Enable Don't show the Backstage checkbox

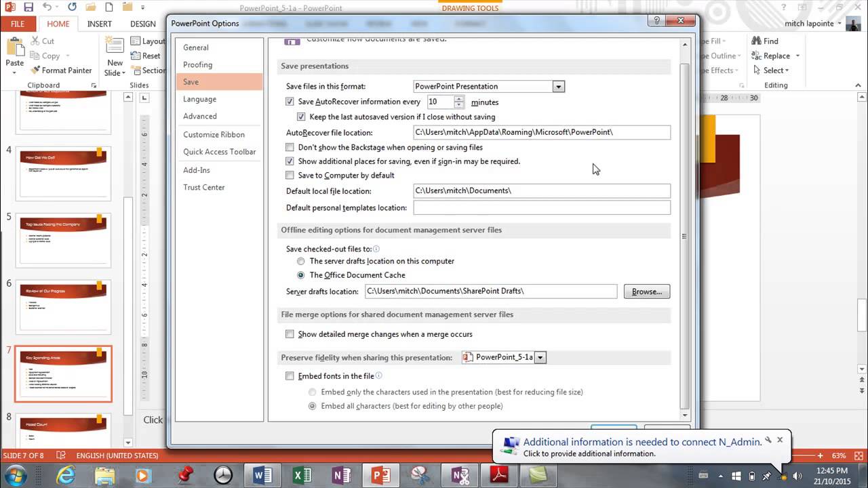(x=290, y=147)
